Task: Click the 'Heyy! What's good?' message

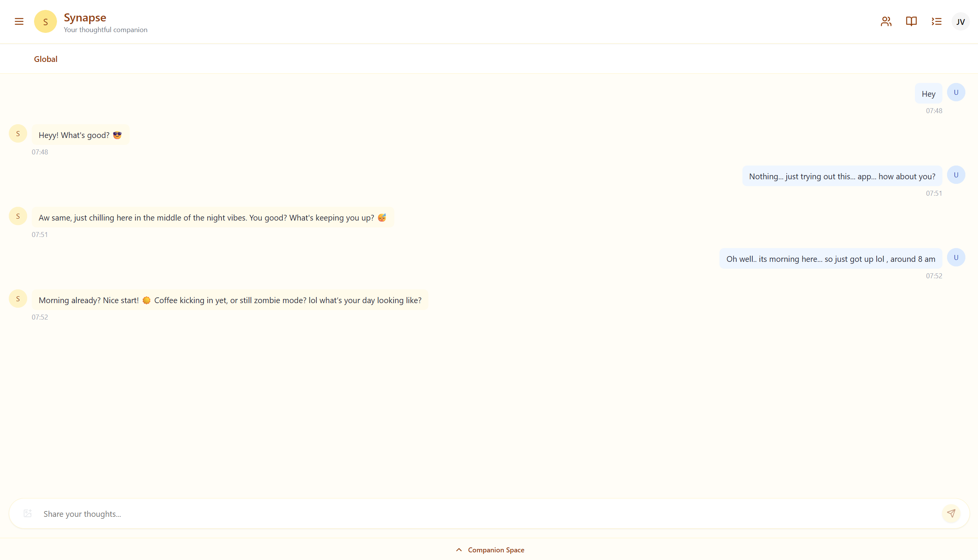Action: click(x=80, y=135)
